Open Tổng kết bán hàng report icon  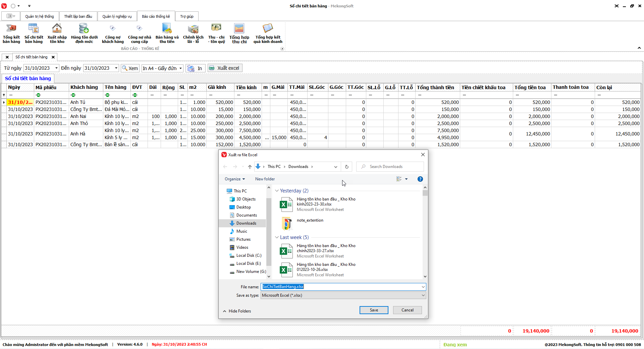click(11, 33)
